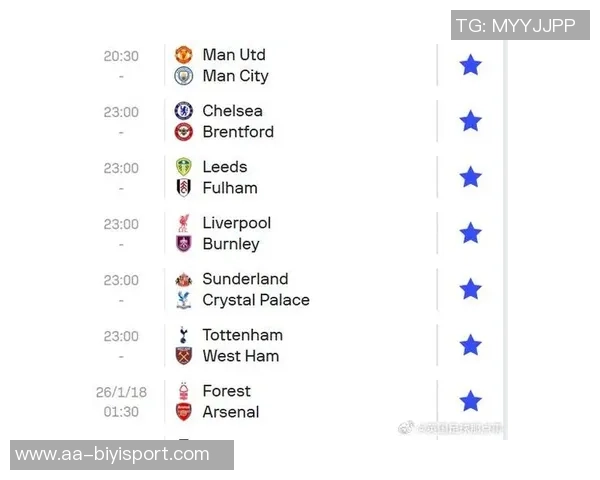Viewport: 600px width, 480px height.
Task: Click the Brentford club crest
Action: 184,132
